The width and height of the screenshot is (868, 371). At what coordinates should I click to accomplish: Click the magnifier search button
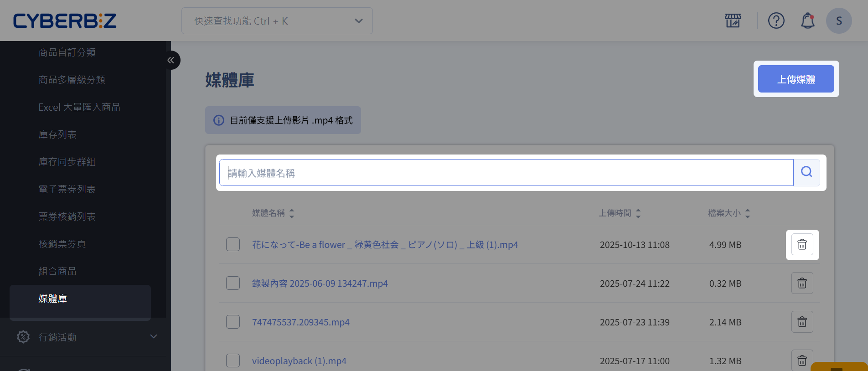[806, 172]
